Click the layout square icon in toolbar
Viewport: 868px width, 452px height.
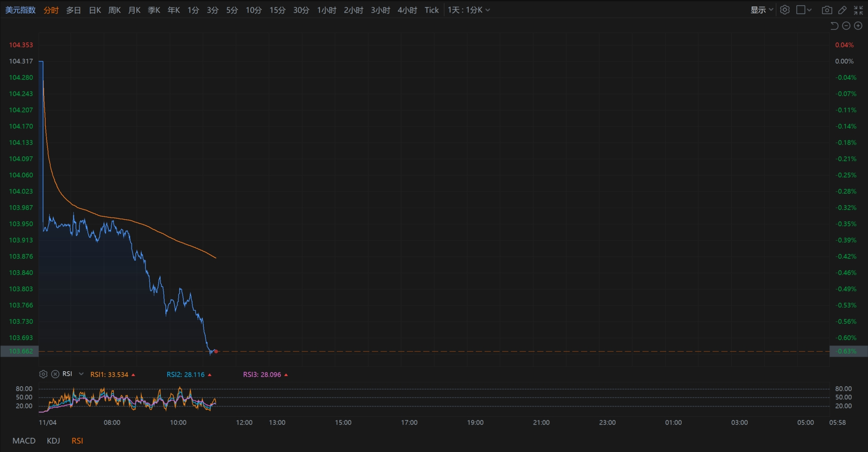tap(801, 10)
